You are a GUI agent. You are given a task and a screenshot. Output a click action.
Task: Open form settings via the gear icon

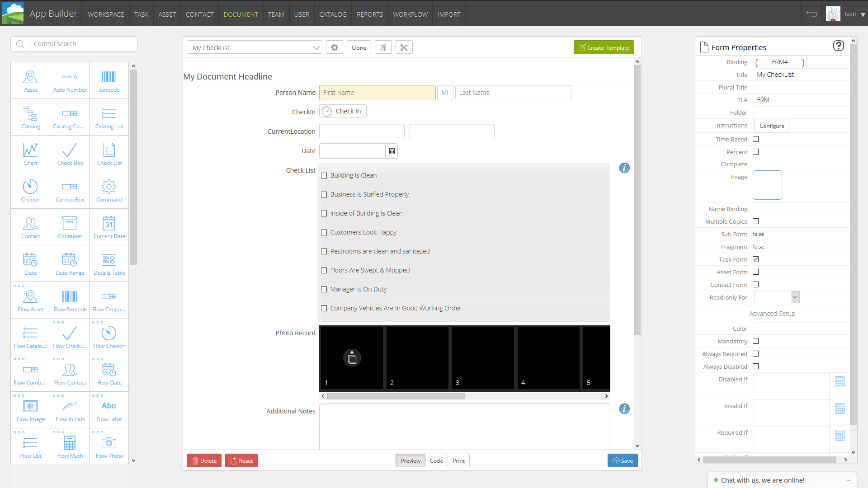[334, 47]
